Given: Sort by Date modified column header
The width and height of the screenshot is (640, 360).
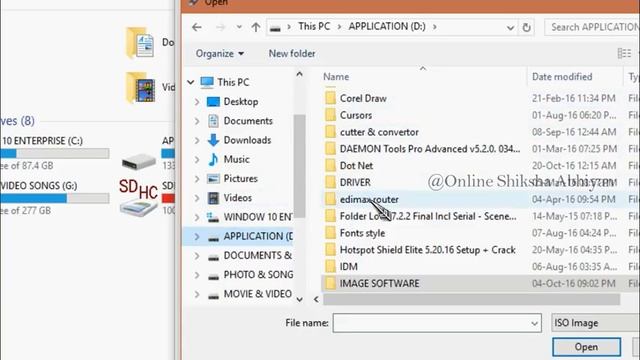Looking at the screenshot, I should [x=562, y=77].
